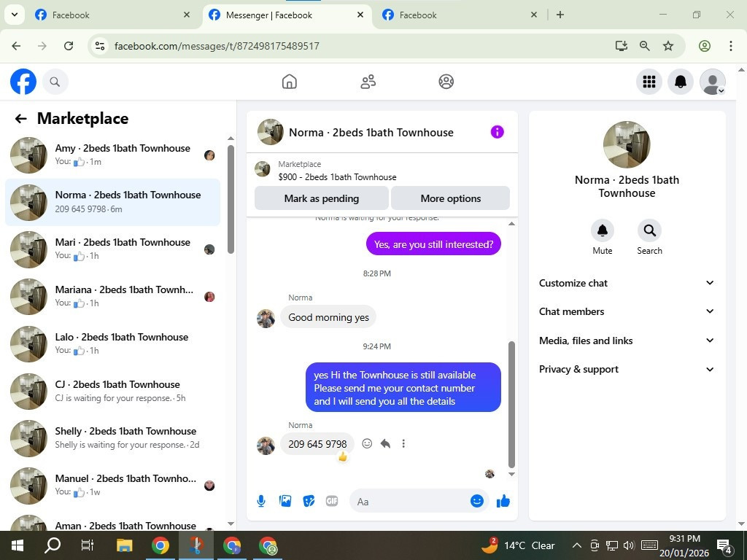This screenshot has height=560, width=747.
Task: Open Friends icon in top navigation
Action: click(x=368, y=82)
